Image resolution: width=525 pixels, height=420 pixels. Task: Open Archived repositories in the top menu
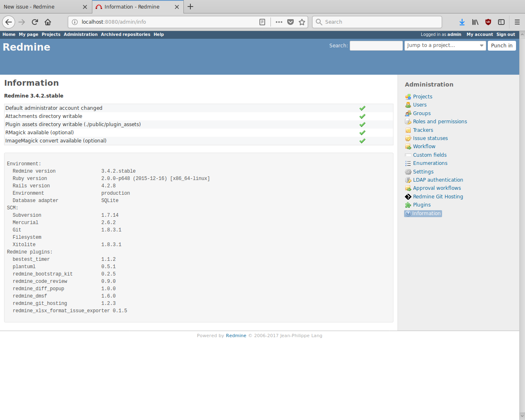(x=125, y=35)
